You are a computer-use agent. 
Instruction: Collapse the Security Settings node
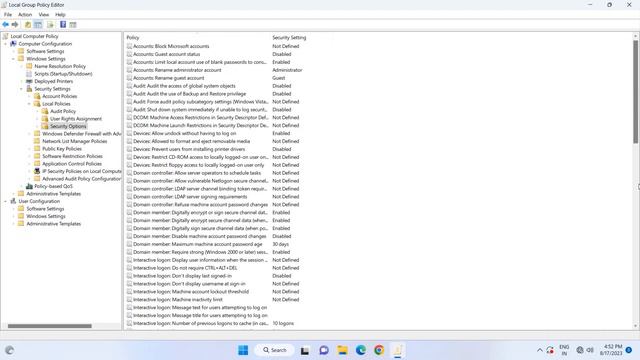[22, 89]
